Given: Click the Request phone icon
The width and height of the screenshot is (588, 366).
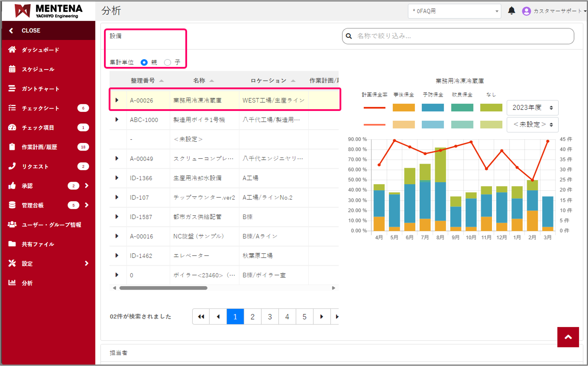Looking at the screenshot, I should (12, 166).
